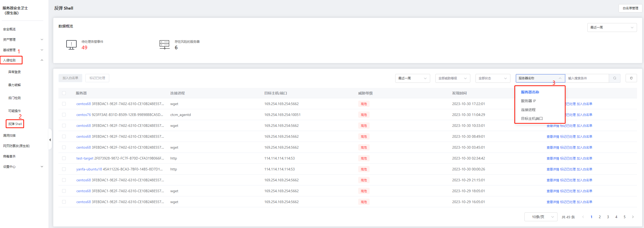644x228 pixels.
Task: Click the at-risk servers icon
Action: coord(165,45)
